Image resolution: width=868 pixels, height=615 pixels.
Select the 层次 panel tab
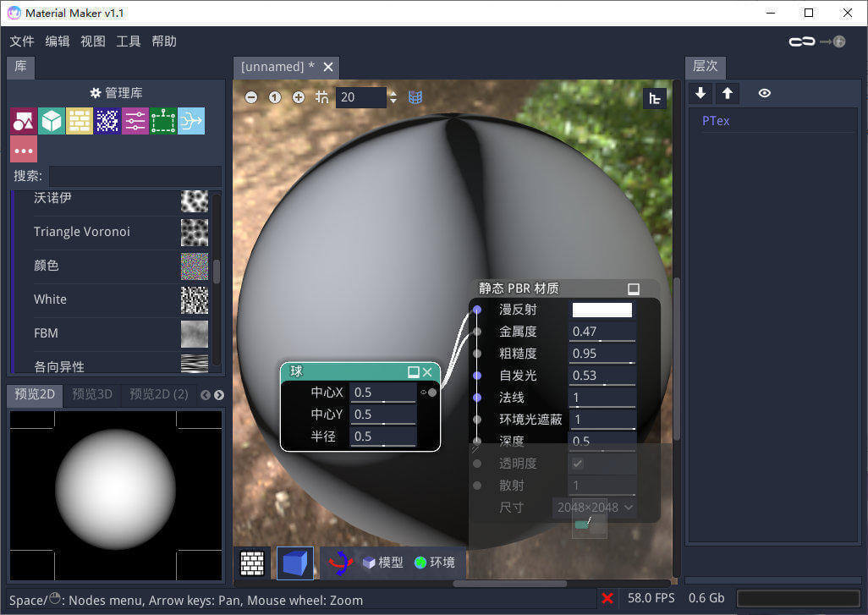click(706, 67)
